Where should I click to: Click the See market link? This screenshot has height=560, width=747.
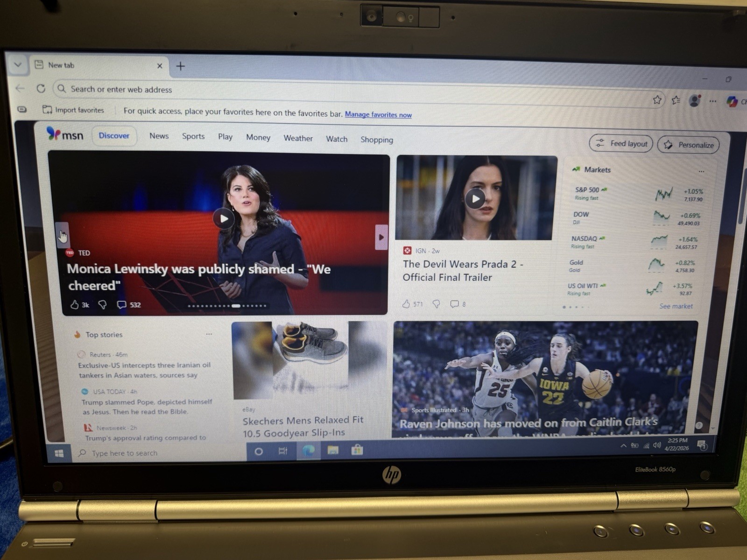click(x=676, y=306)
